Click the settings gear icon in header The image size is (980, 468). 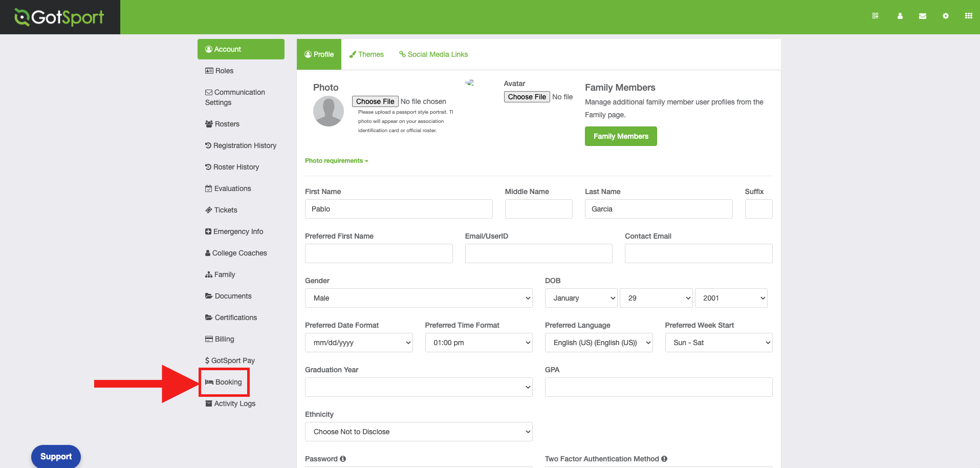(x=945, y=16)
